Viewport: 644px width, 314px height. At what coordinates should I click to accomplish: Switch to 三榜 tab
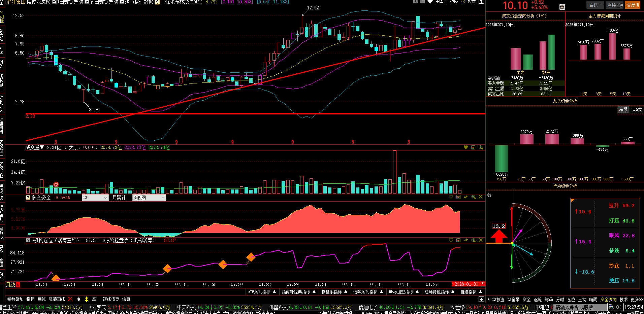[x=582, y=300]
